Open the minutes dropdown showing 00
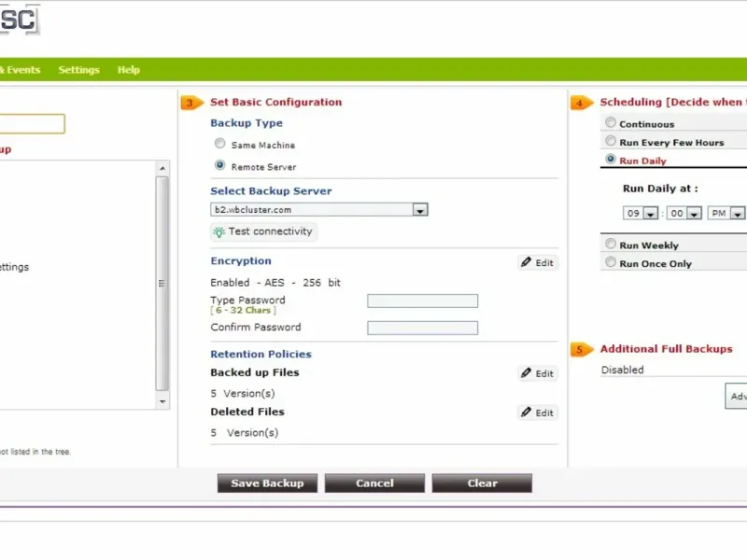 (x=684, y=213)
